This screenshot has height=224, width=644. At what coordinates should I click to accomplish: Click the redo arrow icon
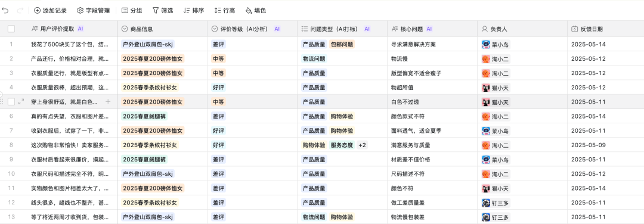tap(20, 10)
